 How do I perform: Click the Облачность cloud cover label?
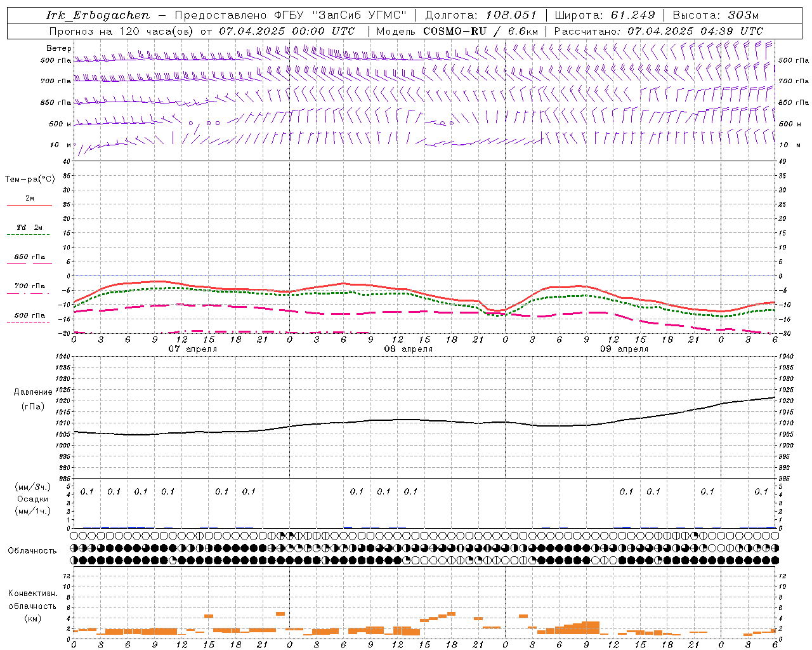click(x=32, y=551)
